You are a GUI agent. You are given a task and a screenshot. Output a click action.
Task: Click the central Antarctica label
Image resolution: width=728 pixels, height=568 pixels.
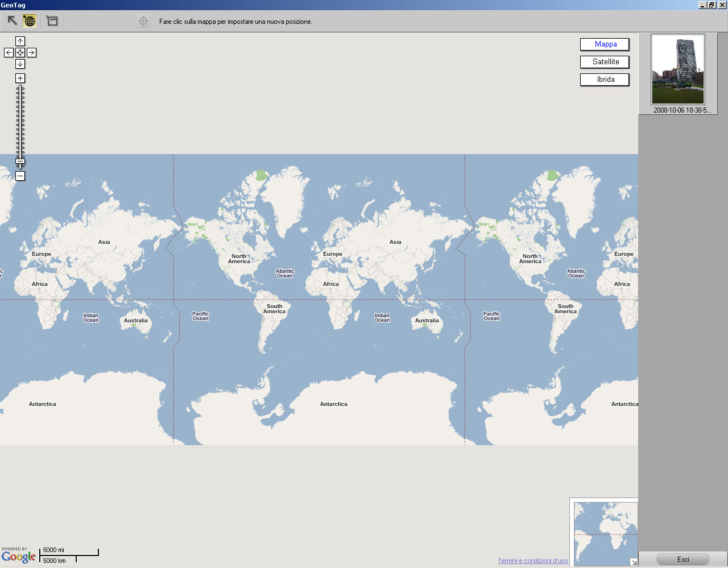pyautogui.click(x=334, y=404)
